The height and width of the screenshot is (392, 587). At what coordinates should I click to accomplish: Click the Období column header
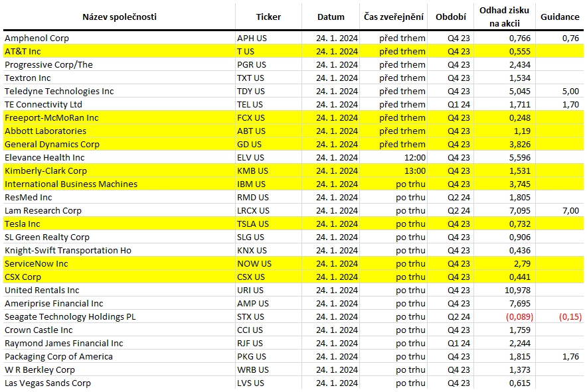pos(451,17)
